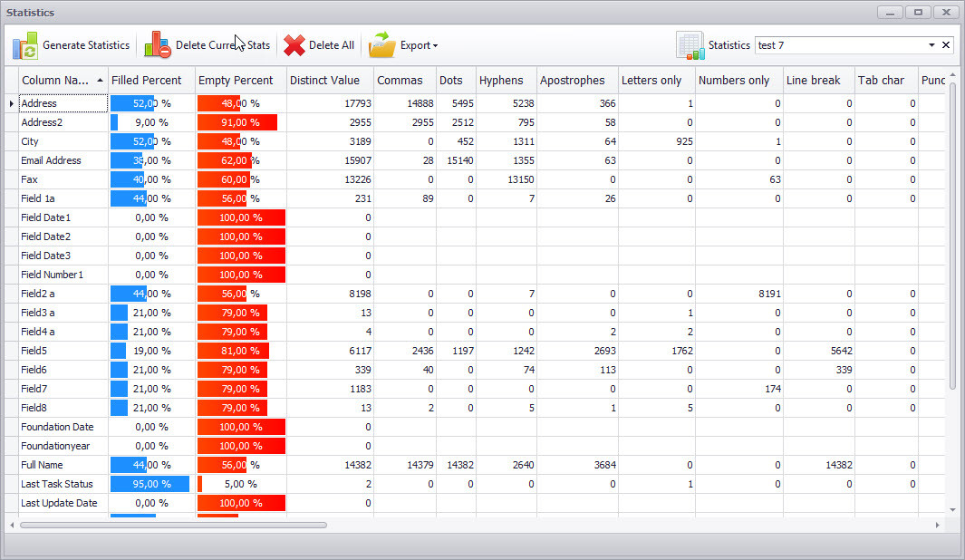Viewport: 965px width, 560px height.
Task: Click the vertical scrollbar down arrow
Action: 952,509
